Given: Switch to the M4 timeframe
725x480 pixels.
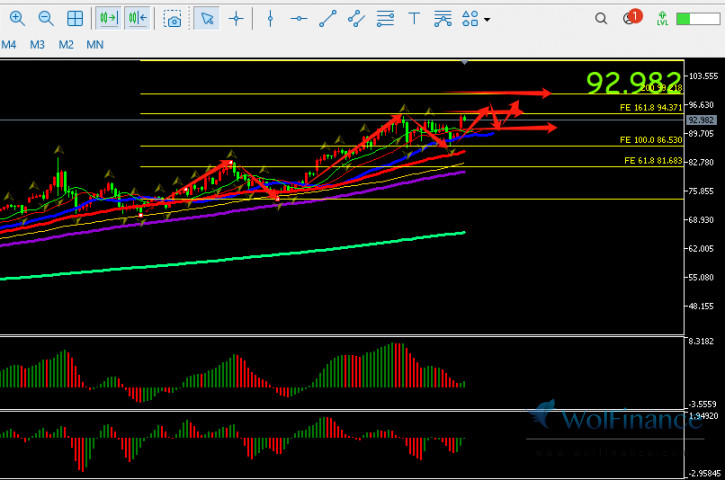Looking at the screenshot, I should [x=9, y=45].
